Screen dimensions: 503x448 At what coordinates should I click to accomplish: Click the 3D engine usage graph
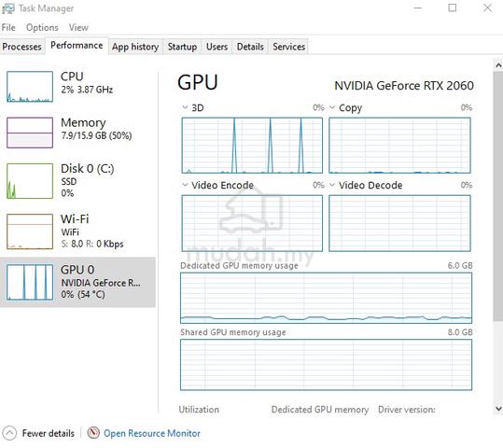[252, 146]
